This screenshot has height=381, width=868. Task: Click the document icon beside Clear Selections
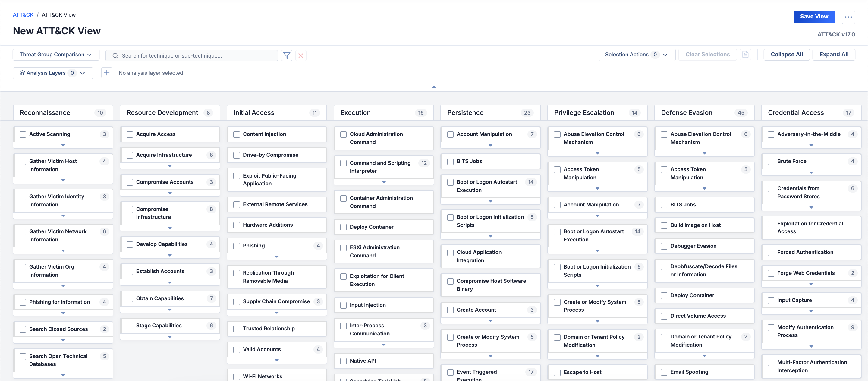[x=745, y=55]
